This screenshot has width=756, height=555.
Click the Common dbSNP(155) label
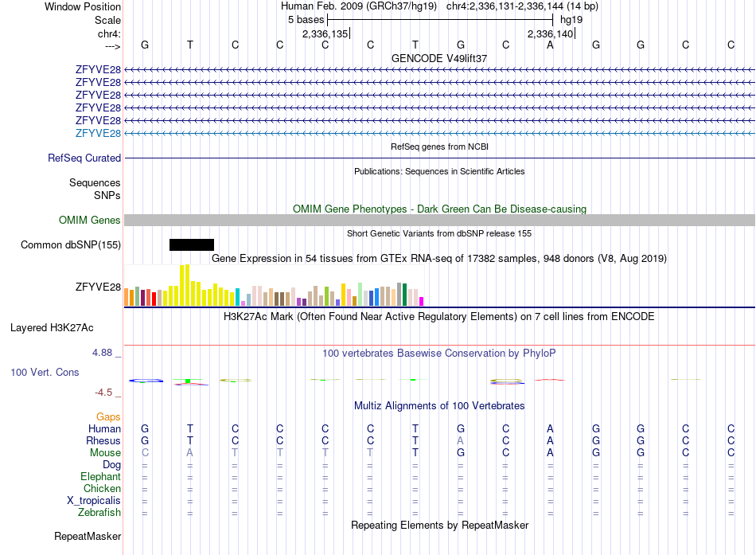click(x=71, y=244)
